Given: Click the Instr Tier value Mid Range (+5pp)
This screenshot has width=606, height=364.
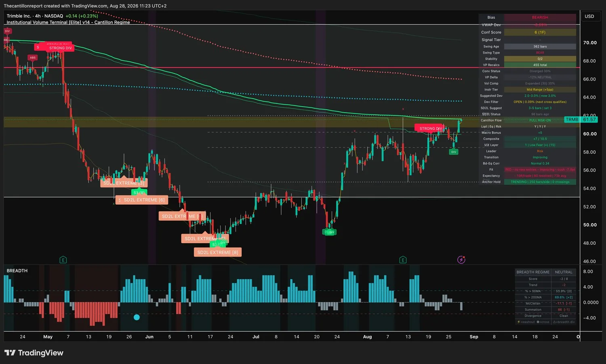Looking at the screenshot, I should click(540, 90).
